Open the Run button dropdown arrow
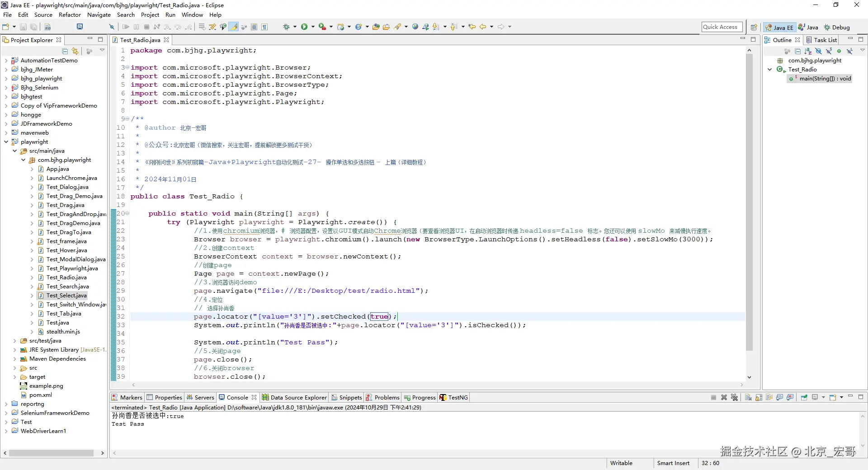The height and width of the screenshot is (470, 868). tap(312, 27)
